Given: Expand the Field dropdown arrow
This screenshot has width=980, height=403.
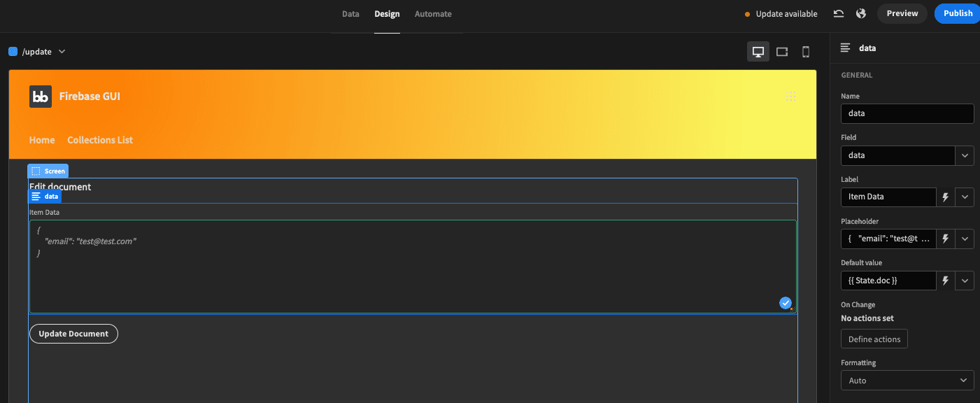Looking at the screenshot, I should click(x=965, y=155).
